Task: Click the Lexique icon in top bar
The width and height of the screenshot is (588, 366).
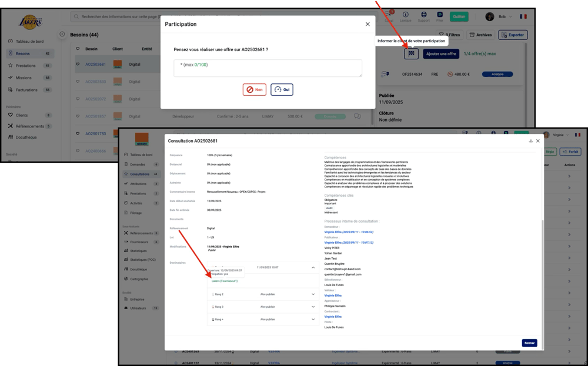Action: (x=406, y=16)
